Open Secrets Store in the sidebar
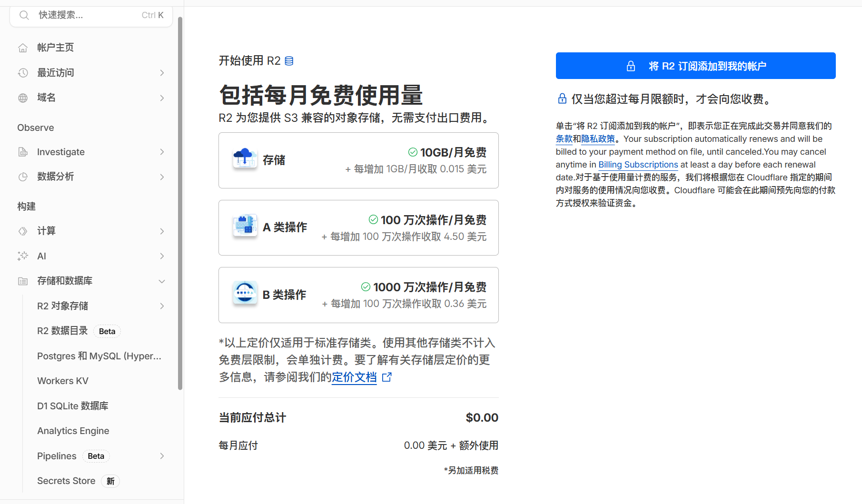The width and height of the screenshot is (862, 504). point(66,481)
